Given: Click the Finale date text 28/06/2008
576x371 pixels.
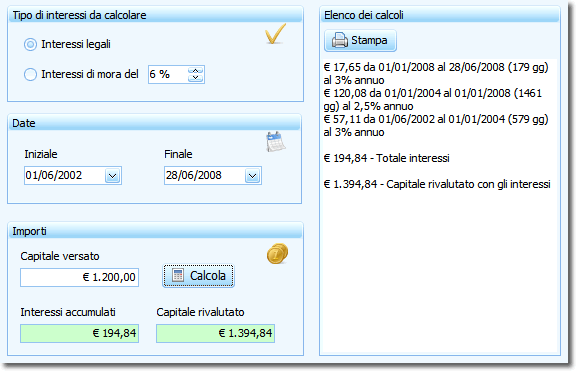Looking at the screenshot, I should point(194,175).
